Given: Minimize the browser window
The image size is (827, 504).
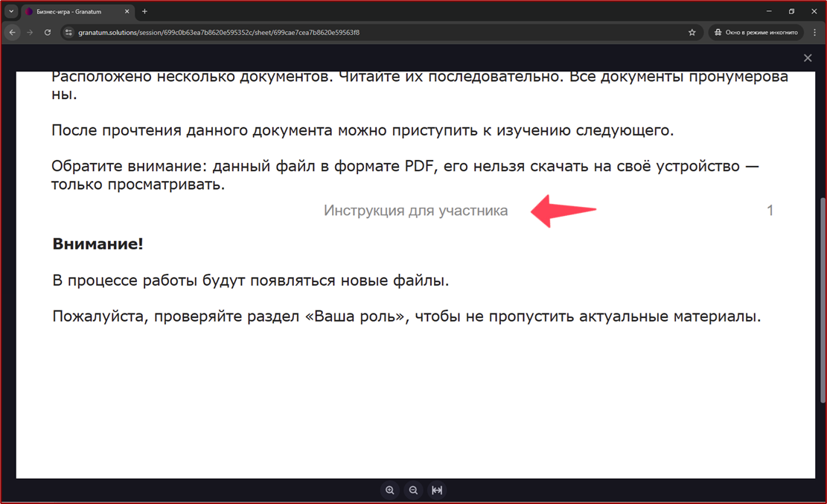Looking at the screenshot, I should [769, 12].
